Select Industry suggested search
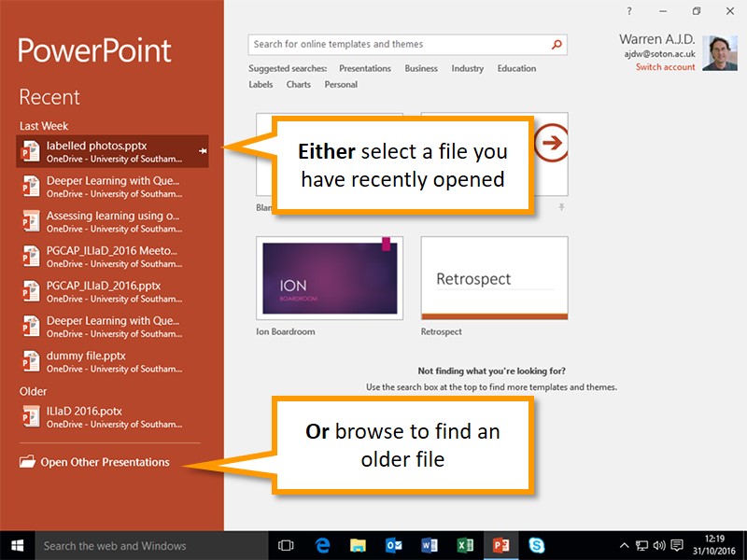Screen dimensions: 747x560 pos(468,68)
